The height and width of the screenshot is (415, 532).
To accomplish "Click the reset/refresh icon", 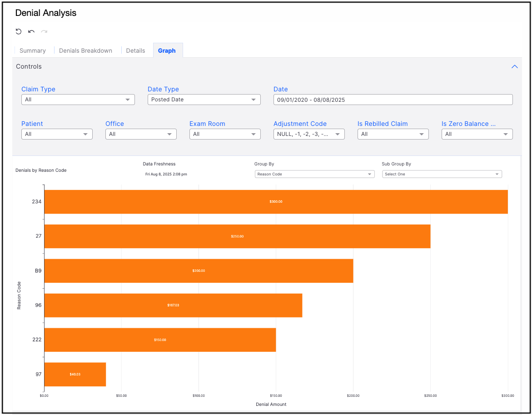I will tap(19, 31).
